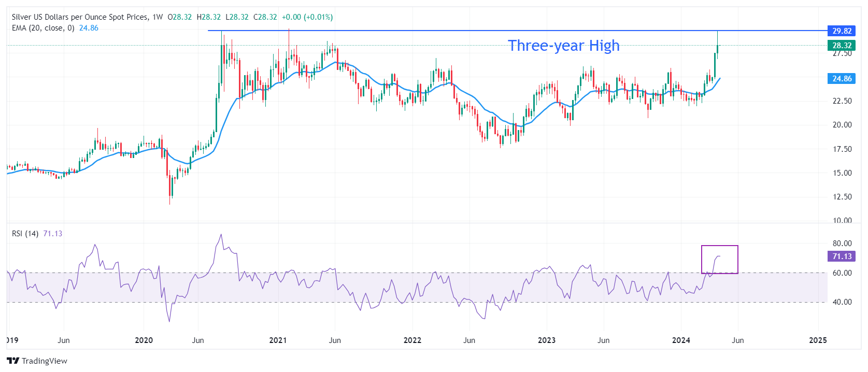Viewport: 868px width, 372px height.
Task: Click the 2025 label on time axis
Action: tap(818, 340)
